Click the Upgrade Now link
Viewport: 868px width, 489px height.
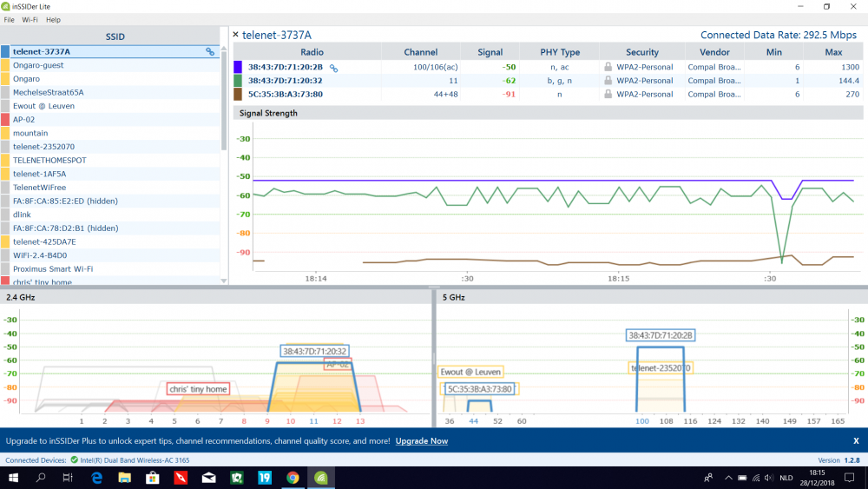[x=422, y=441]
